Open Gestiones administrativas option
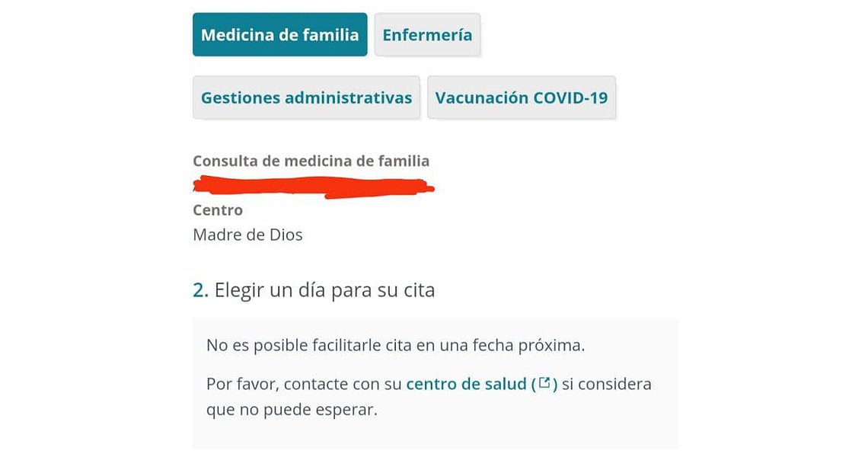 [306, 97]
